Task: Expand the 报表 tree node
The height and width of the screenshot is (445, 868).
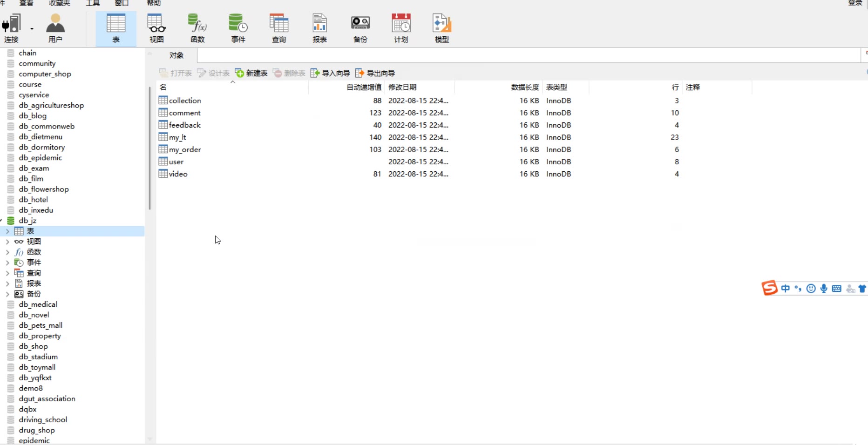Action: [7, 283]
